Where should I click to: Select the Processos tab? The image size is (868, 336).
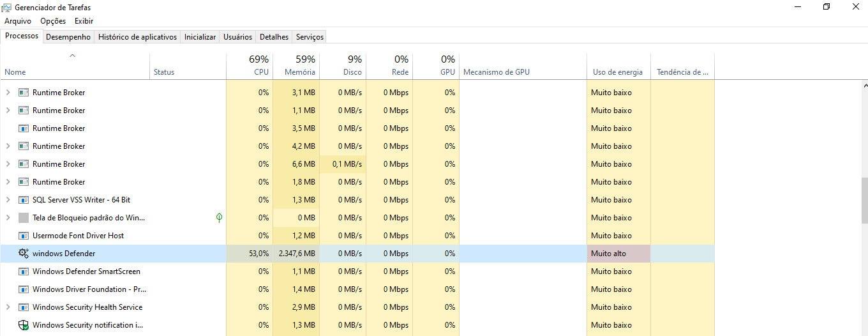coord(22,36)
